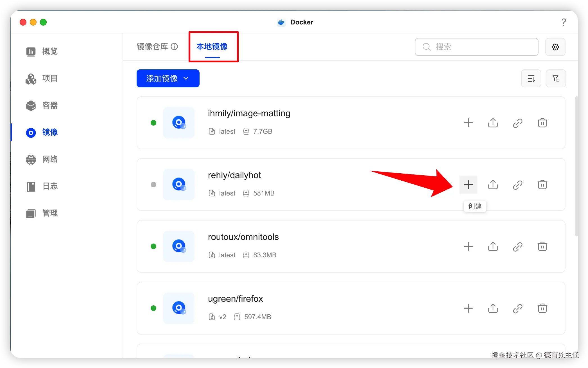Click the 597.4MB size value
Screen dimensions: 588x368
[258, 317]
